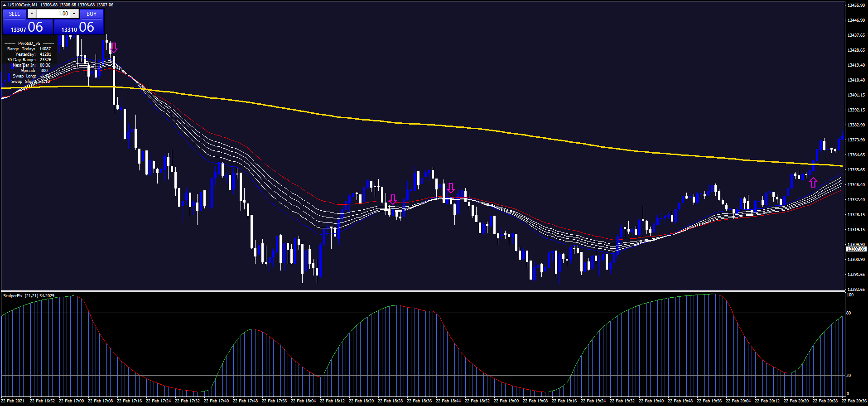This screenshot has height=406, width=868.
Task: Click the 13310 buy price tile
Action: (78, 27)
